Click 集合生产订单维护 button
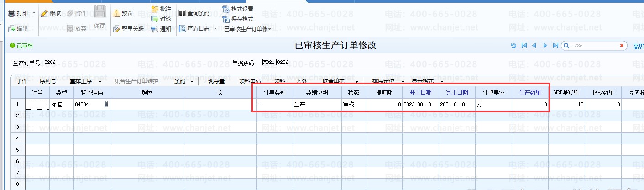Image resolution: width=644 pixels, height=190 pixels. (136, 81)
